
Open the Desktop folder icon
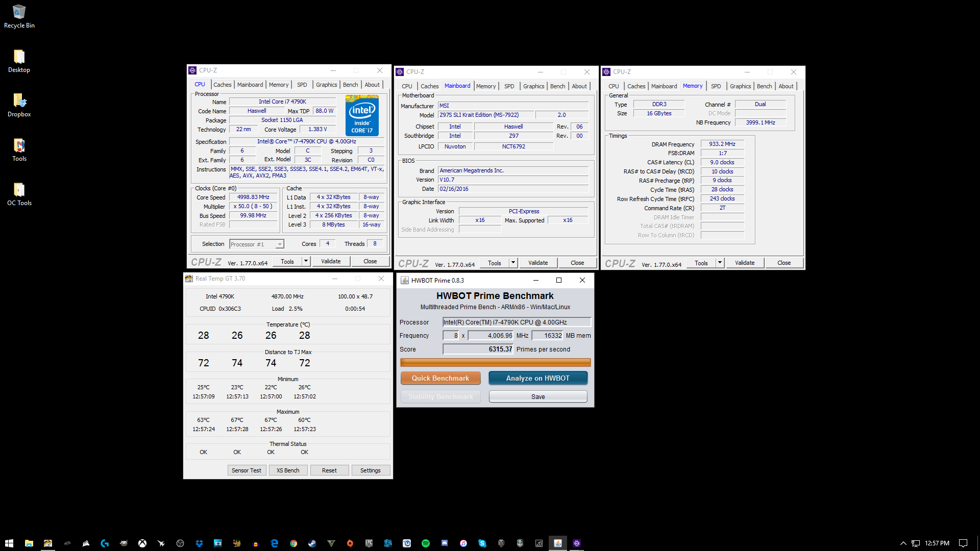[x=19, y=61]
